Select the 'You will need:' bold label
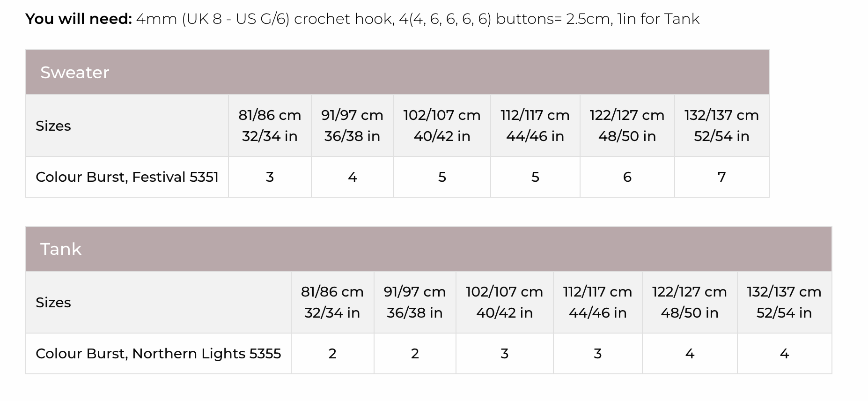This screenshot has height=401, width=868. click(x=79, y=19)
